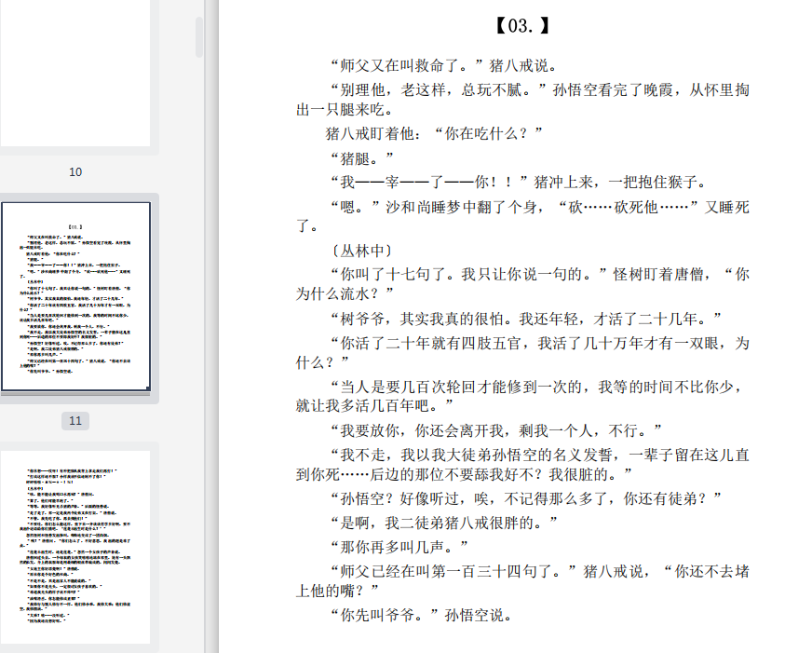812x653 pixels.
Task: Click the line starting with "树爷爷，其实我真的很怕"
Action: click(x=526, y=319)
